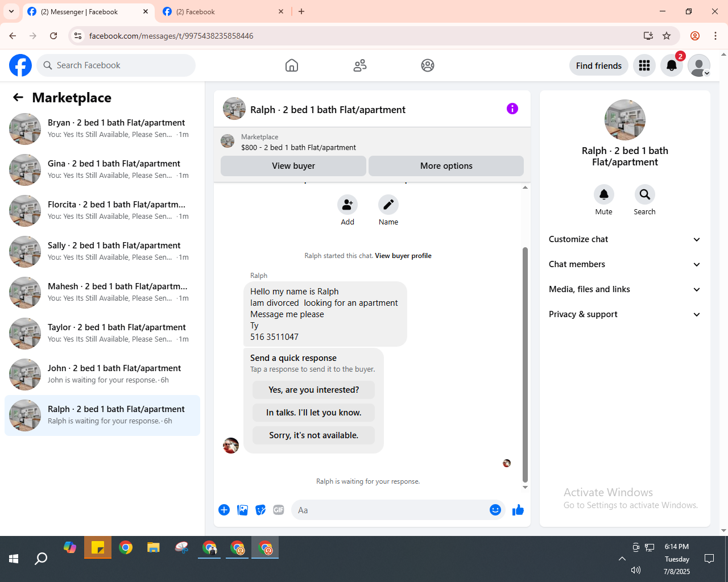Expand Media, files and links section
The width and height of the screenshot is (728, 582).
pos(625,289)
